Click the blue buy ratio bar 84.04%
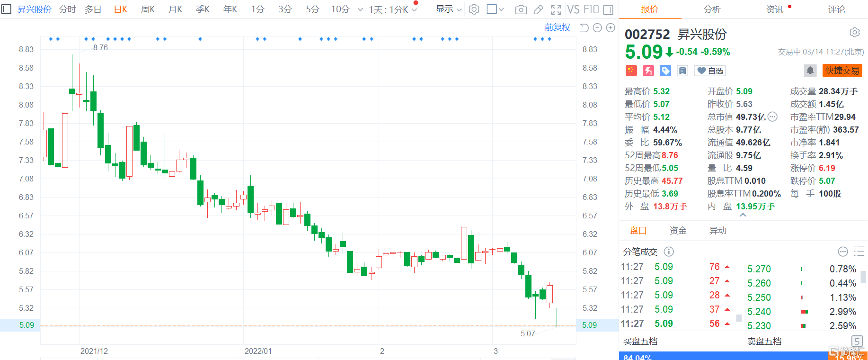868x360 pixels. (x=724, y=356)
